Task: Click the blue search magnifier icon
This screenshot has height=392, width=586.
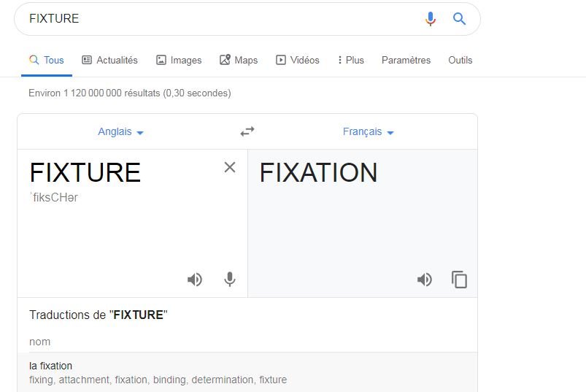Action: point(459,18)
